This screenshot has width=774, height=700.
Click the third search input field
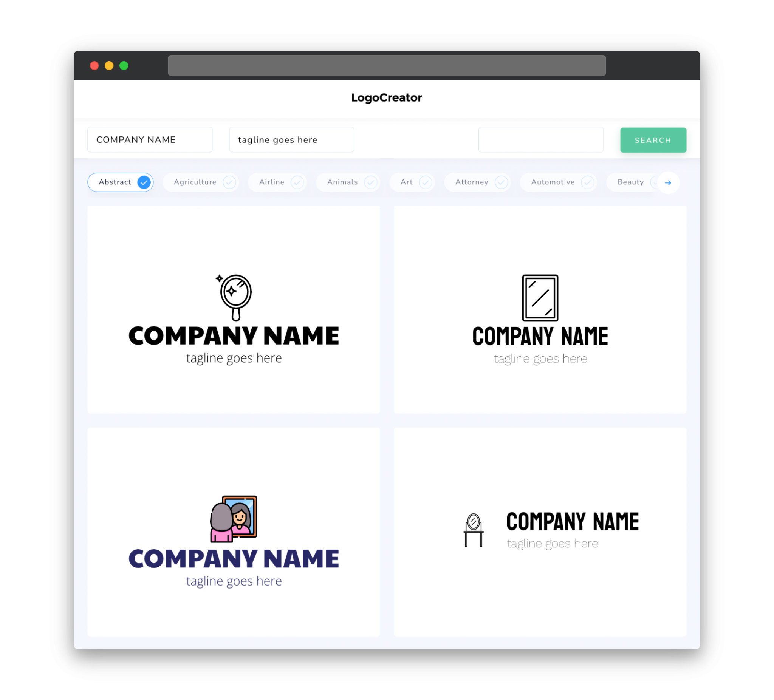[540, 139]
